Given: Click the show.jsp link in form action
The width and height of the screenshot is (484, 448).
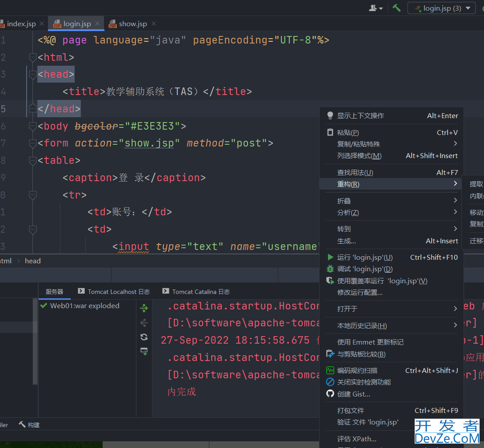Looking at the screenshot, I should pyautogui.click(x=149, y=143).
